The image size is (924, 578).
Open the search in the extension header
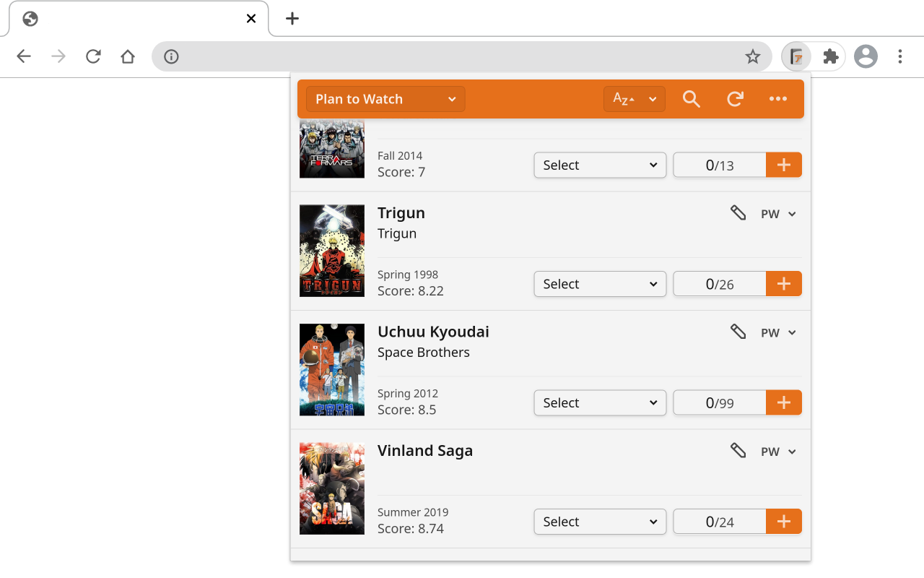pyautogui.click(x=691, y=99)
